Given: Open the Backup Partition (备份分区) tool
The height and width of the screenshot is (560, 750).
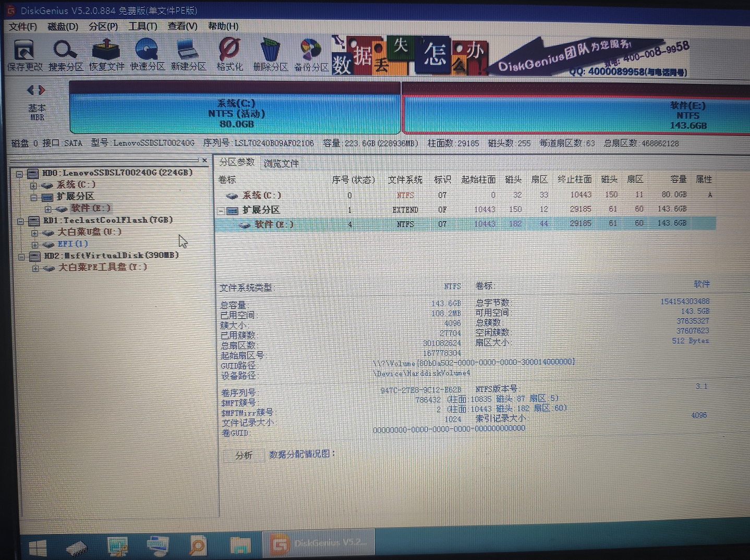Looking at the screenshot, I should point(311,55).
